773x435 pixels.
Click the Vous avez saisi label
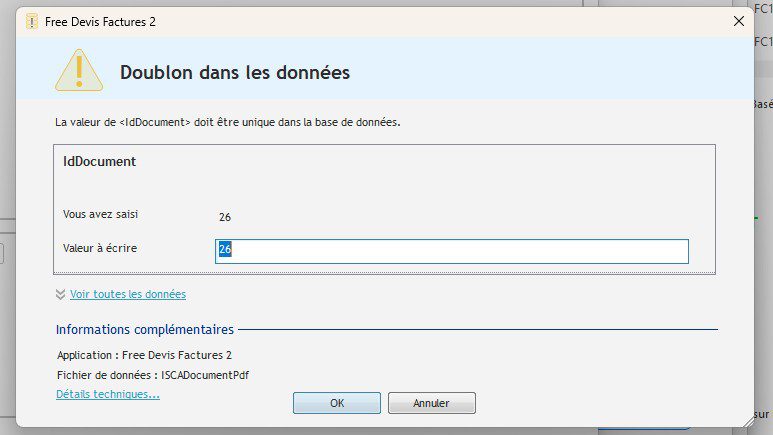[x=103, y=215]
